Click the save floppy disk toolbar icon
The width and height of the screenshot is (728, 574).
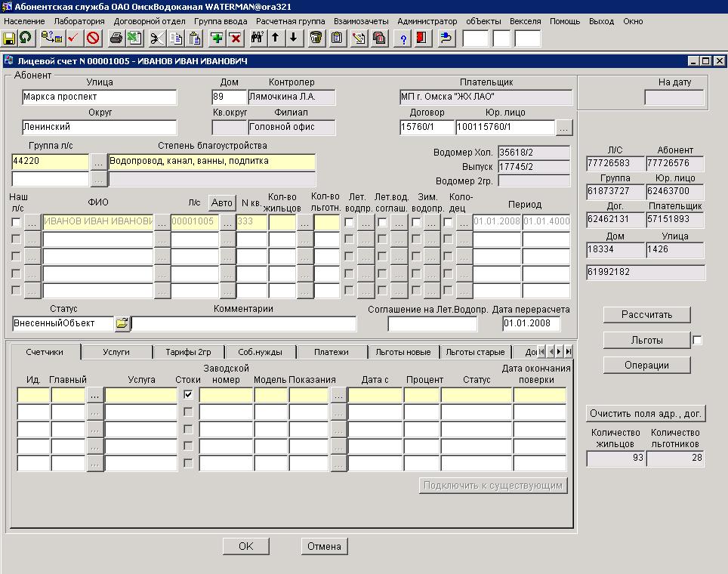(9, 38)
